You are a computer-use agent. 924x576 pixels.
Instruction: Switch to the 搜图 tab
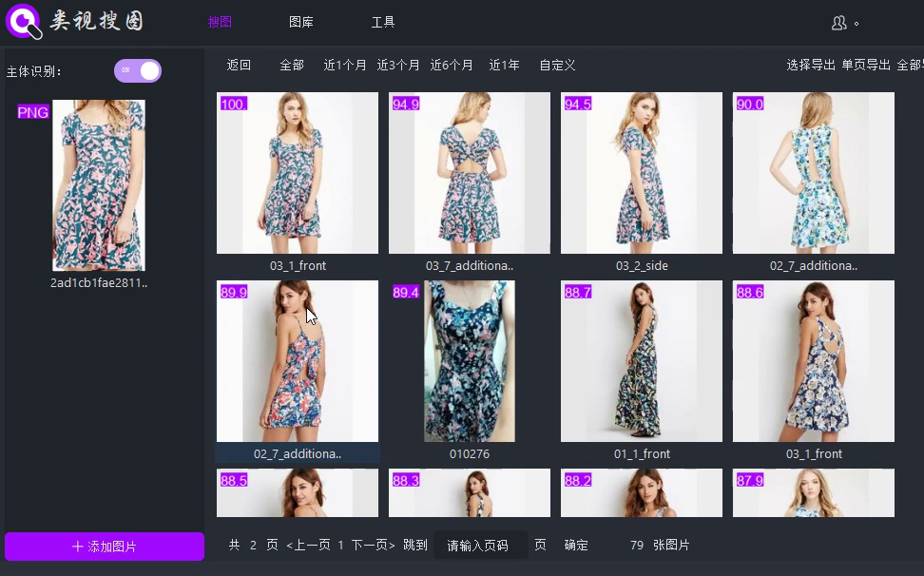coord(220,23)
